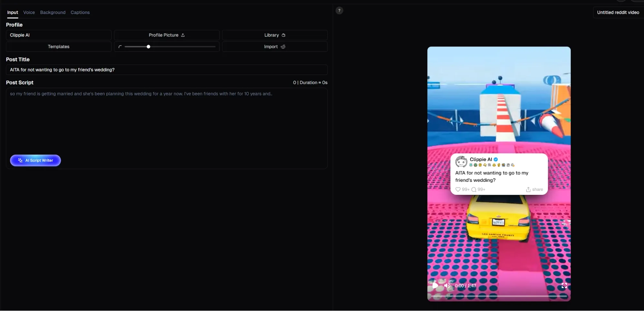Click the Reddit icon beside Import
The width and height of the screenshot is (644, 311).
283,47
